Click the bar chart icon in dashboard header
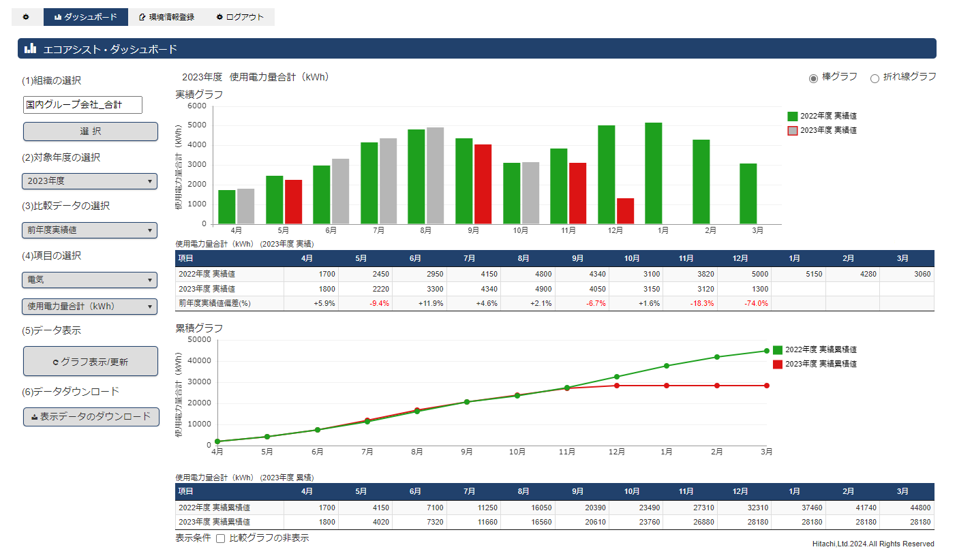This screenshot has height=560, width=957. tap(30, 49)
